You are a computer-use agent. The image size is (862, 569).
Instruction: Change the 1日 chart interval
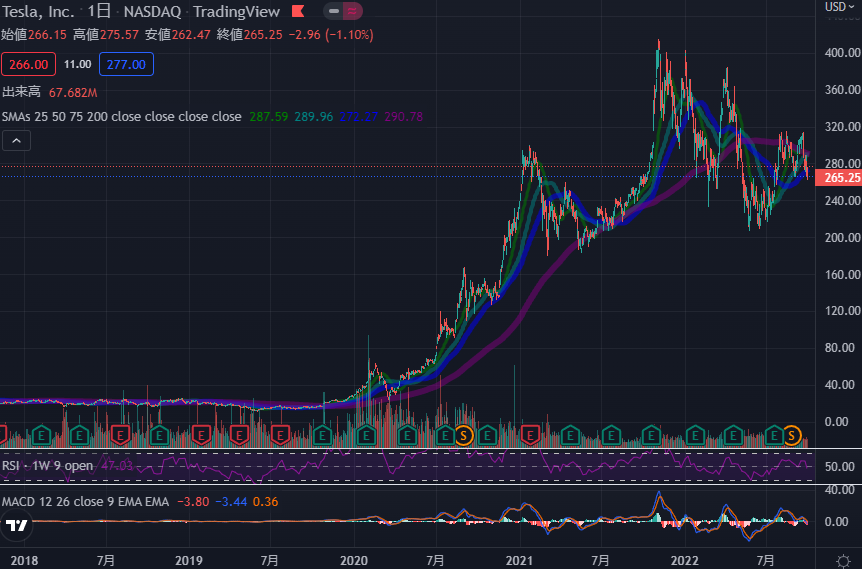98,11
